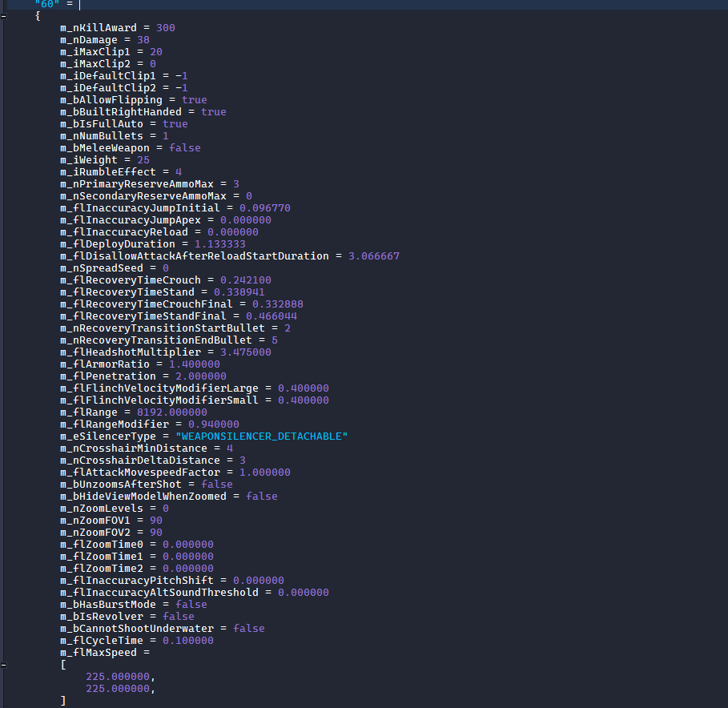Click the m_nDamage value 38
This screenshot has width=728, height=708.
(x=143, y=40)
